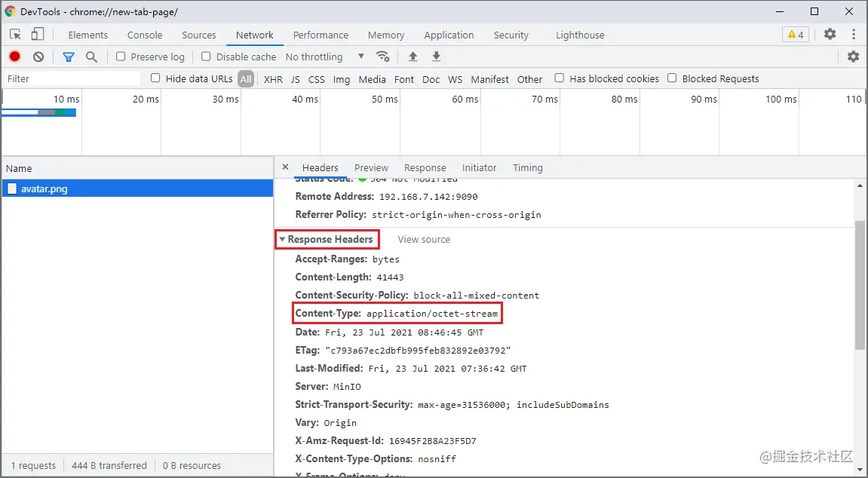The height and width of the screenshot is (478, 868).
Task: Enable Disable cache checkbox
Action: click(206, 57)
